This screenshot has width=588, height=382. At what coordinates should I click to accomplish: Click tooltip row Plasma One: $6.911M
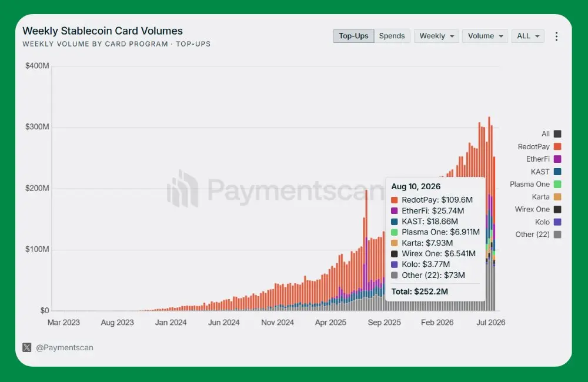click(x=435, y=232)
